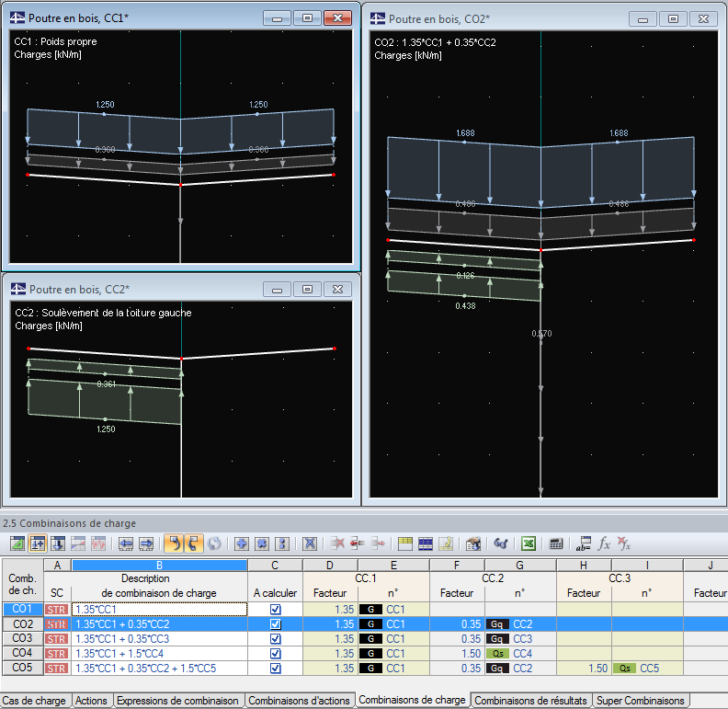
Task: Click the greyed red X delete-row icon
Action: pos(337,543)
